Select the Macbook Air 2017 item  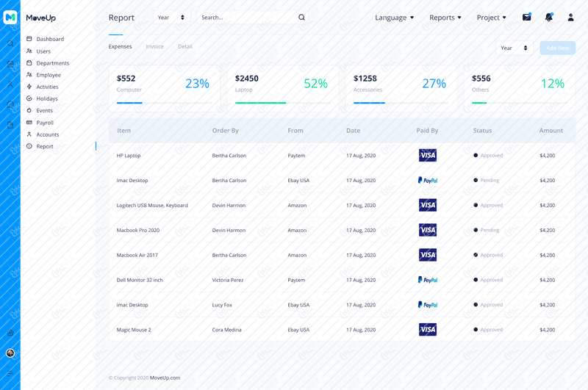137,255
